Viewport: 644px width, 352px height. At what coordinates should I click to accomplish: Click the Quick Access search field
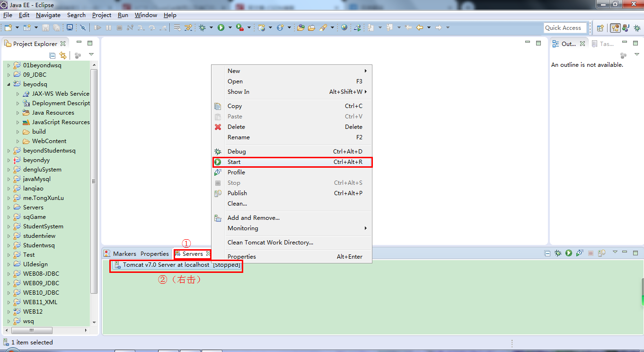(565, 28)
